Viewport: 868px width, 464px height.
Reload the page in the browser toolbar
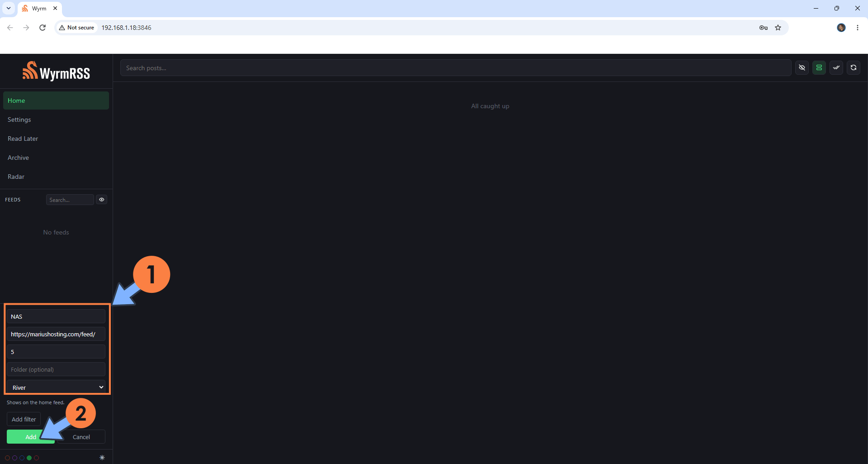click(43, 28)
